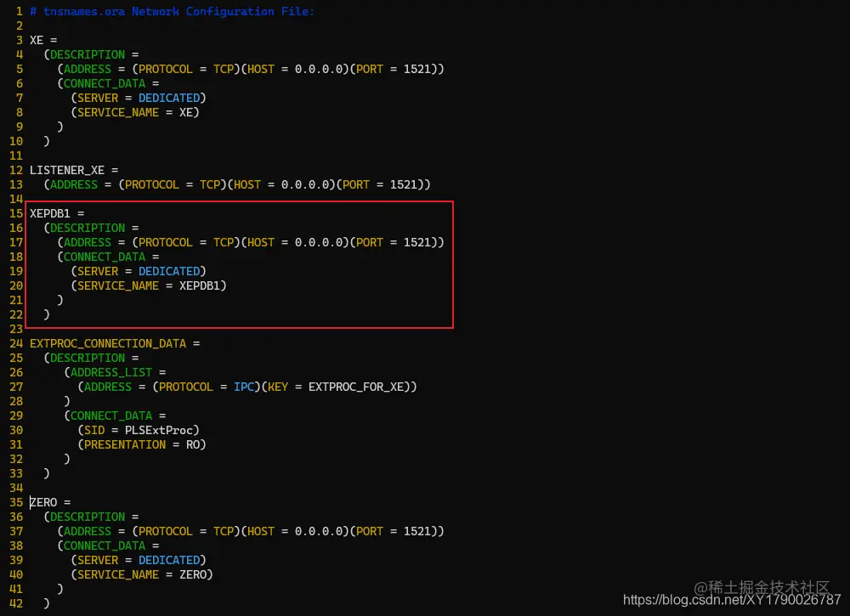Click "1521" port value on line 37
850x616 pixels.
[417, 532]
